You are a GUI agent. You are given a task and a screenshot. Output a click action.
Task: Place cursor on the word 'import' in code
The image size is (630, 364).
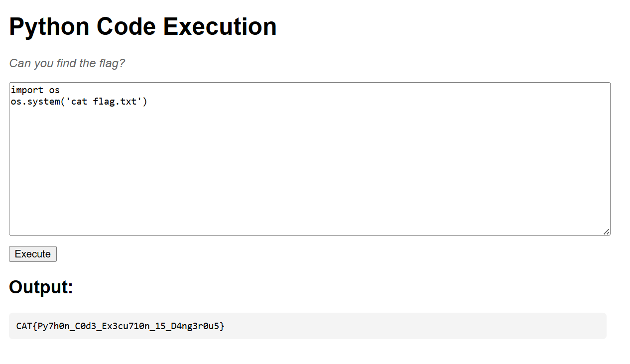tap(27, 90)
